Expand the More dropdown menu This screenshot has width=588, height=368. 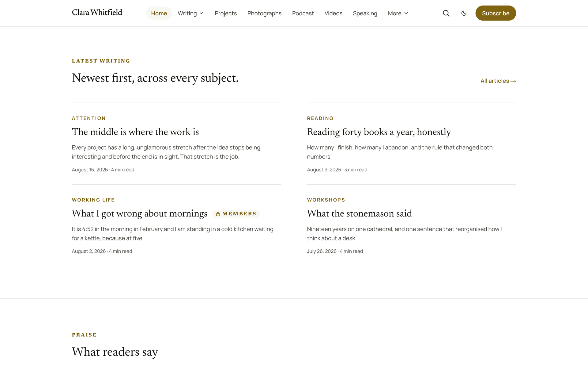click(x=398, y=13)
